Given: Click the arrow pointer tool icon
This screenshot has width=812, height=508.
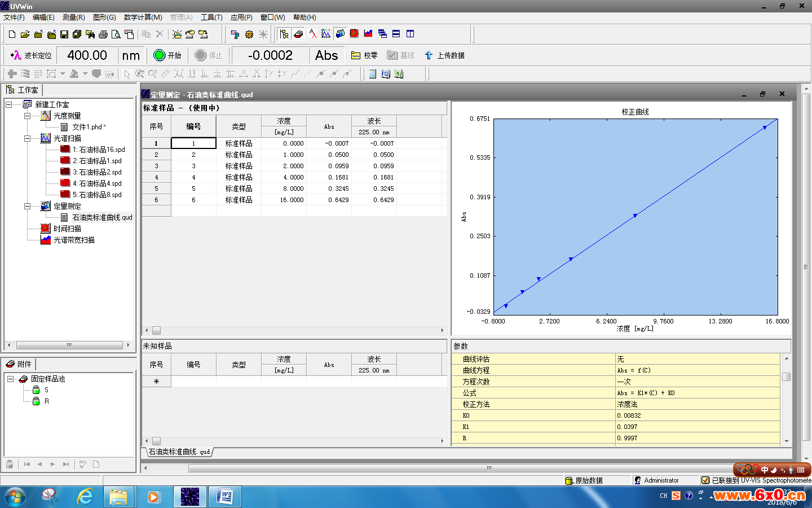Looking at the screenshot, I should click(x=127, y=74).
